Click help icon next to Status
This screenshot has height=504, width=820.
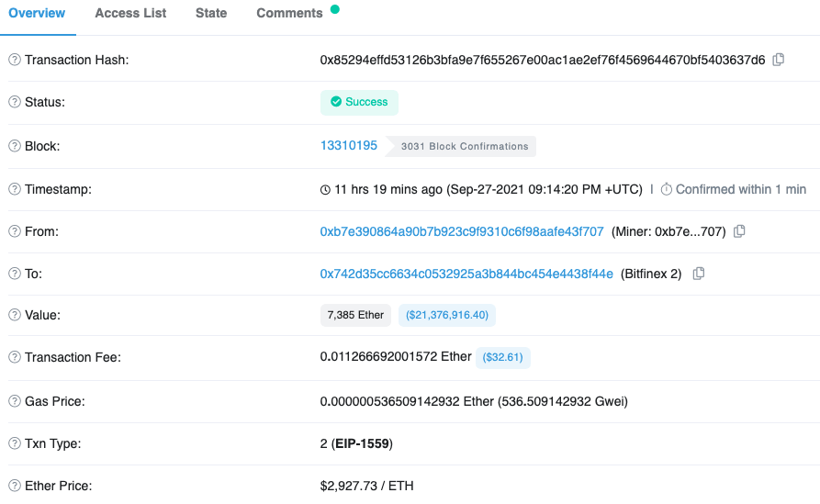point(15,103)
